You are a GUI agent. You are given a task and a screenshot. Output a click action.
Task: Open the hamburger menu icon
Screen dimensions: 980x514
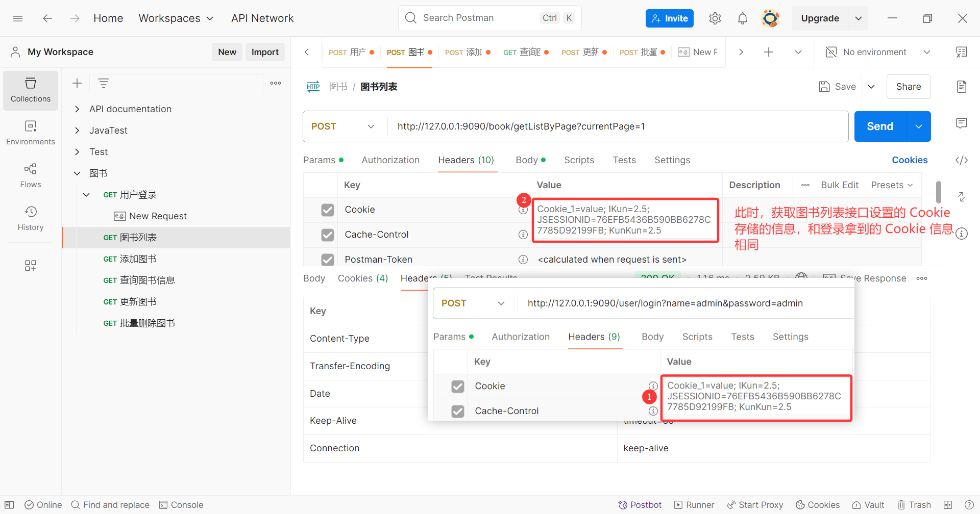coord(18,18)
